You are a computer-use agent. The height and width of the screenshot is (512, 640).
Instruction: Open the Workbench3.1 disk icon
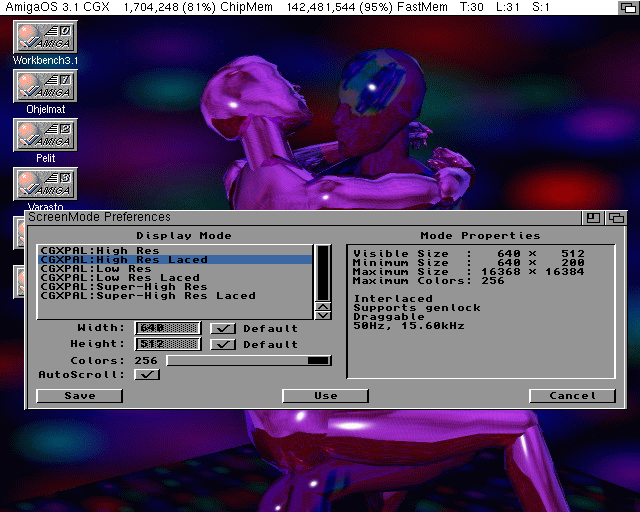[45, 37]
